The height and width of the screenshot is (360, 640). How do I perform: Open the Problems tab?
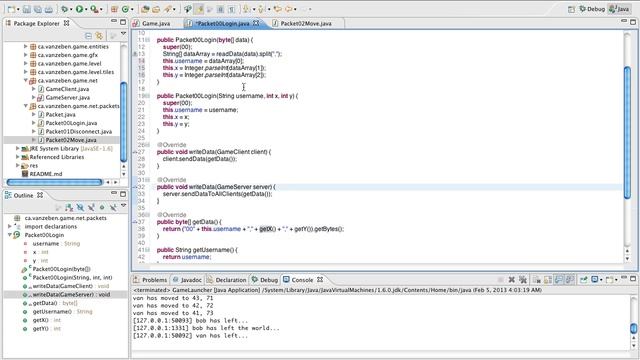(150, 280)
